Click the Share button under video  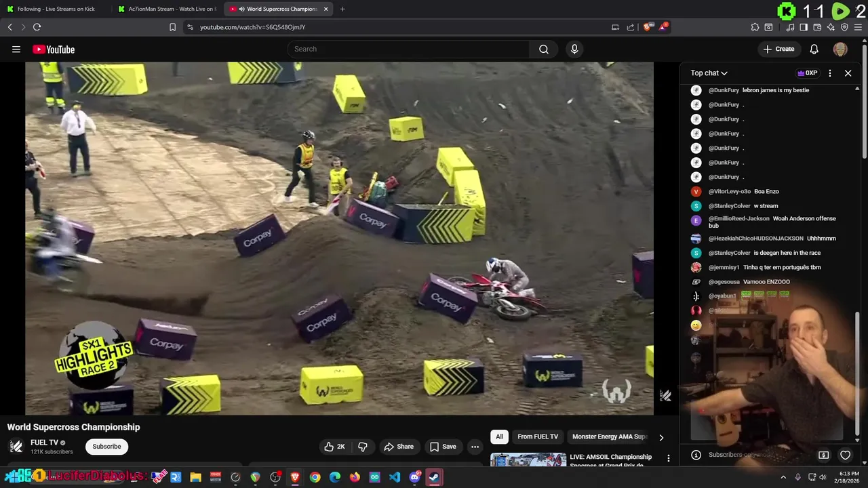coord(399,447)
